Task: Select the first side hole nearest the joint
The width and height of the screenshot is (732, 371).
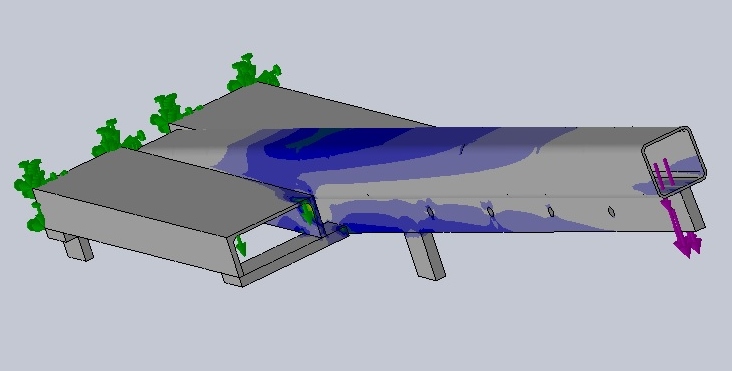Action: point(430,213)
